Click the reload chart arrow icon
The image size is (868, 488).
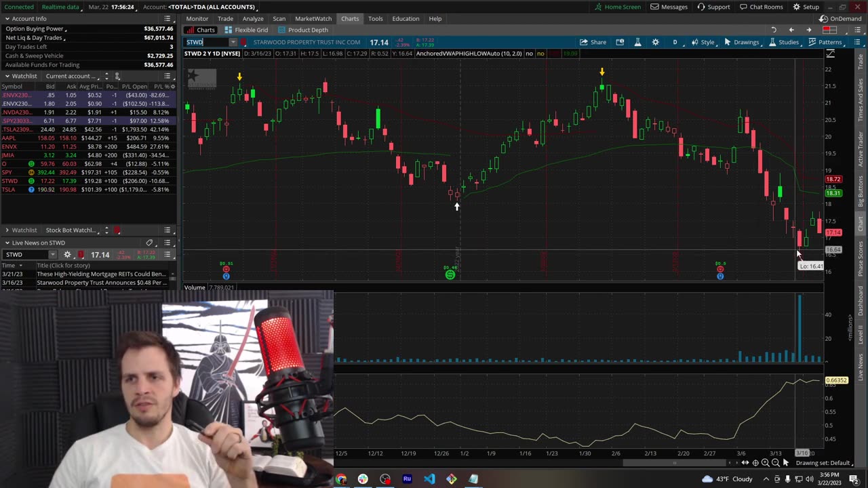(x=774, y=30)
